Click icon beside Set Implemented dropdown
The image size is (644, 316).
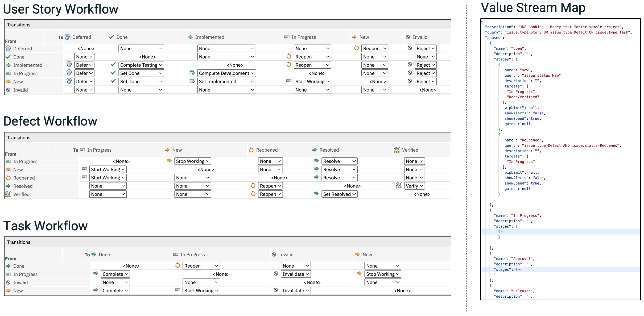coord(192,81)
